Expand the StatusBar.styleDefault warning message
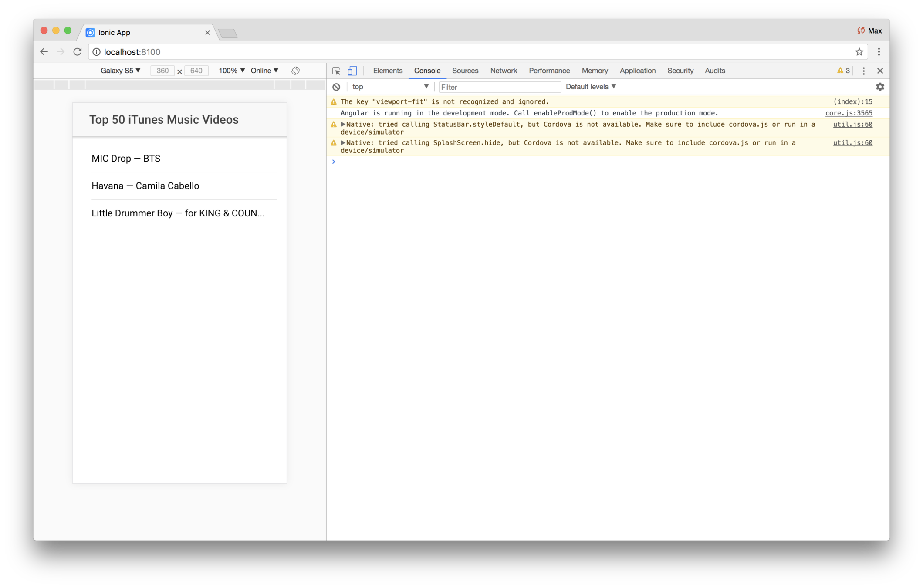The image size is (923, 588). pyautogui.click(x=343, y=125)
